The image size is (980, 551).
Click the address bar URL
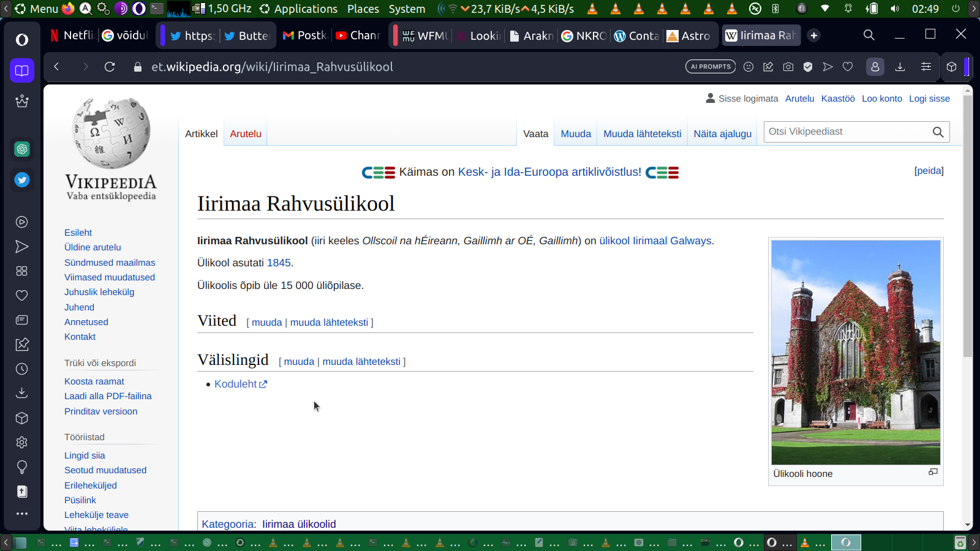pyautogui.click(x=273, y=67)
